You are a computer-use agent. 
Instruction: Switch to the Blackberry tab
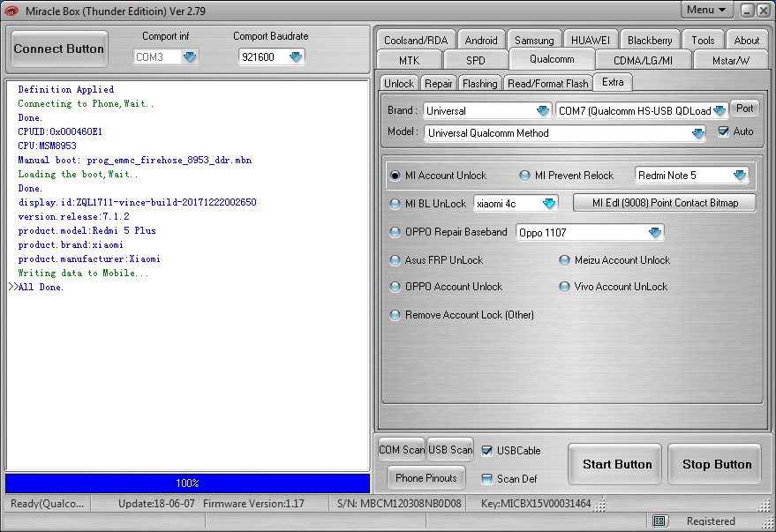pos(649,40)
